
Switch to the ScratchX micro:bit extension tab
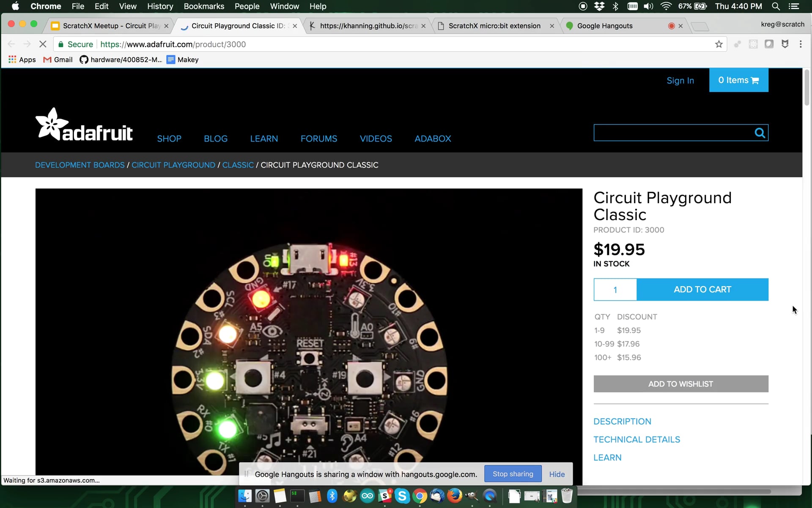(495, 25)
